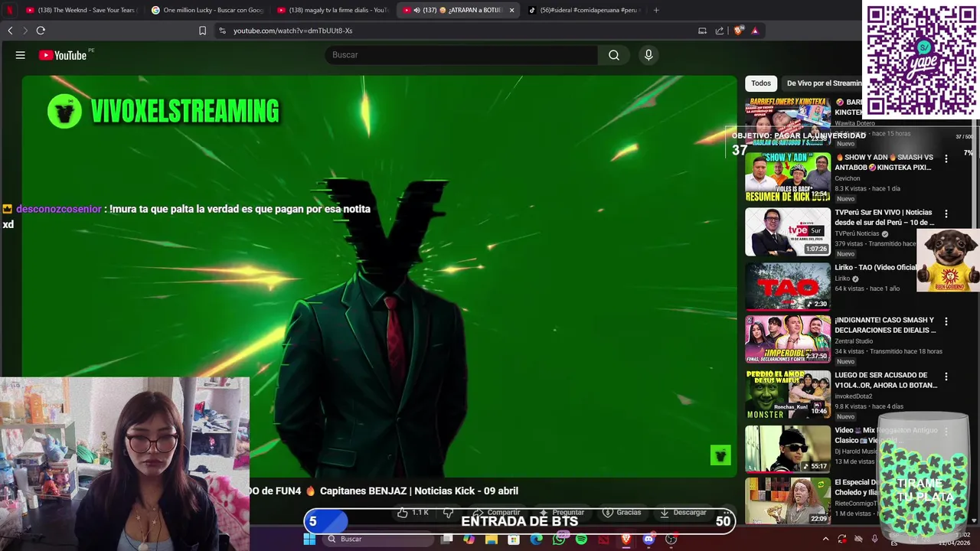980x551 pixels.
Task: Go forward with the browser forward arrow
Action: tap(25, 31)
